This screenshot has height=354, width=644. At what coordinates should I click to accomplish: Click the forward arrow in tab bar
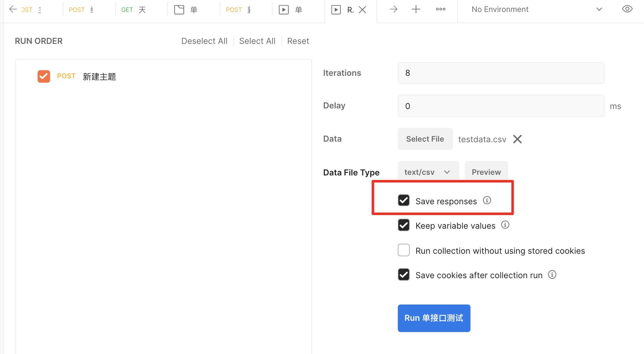(393, 9)
